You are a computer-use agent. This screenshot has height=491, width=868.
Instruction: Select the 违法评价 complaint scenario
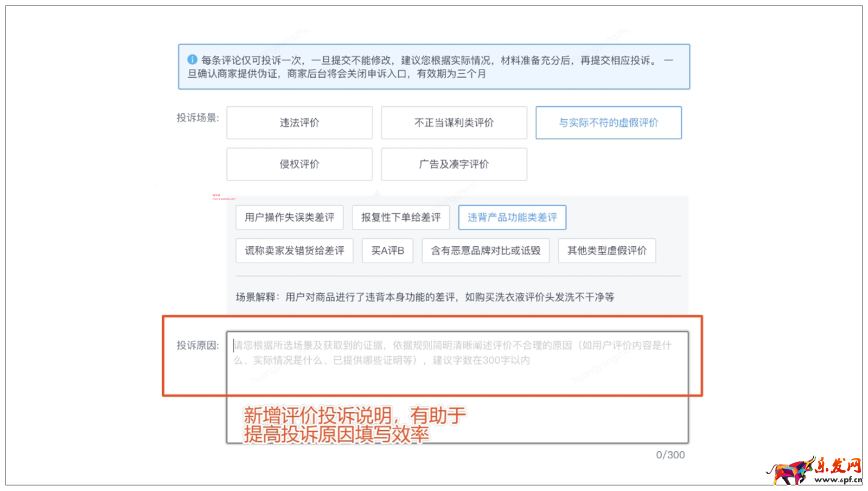click(299, 123)
